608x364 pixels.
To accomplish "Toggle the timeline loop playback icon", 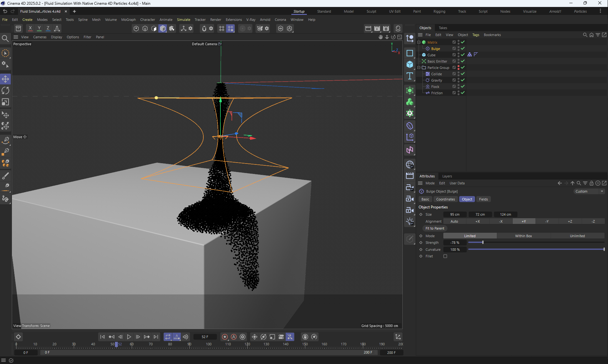I will pyautogui.click(x=168, y=337).
